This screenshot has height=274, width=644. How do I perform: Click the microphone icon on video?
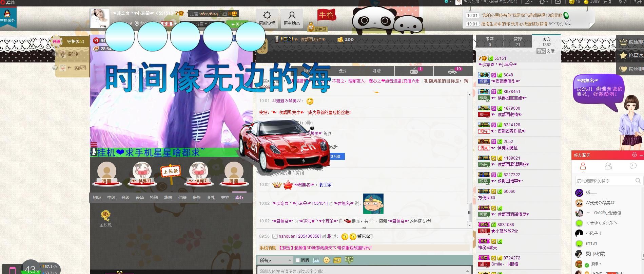click(94, 152)
